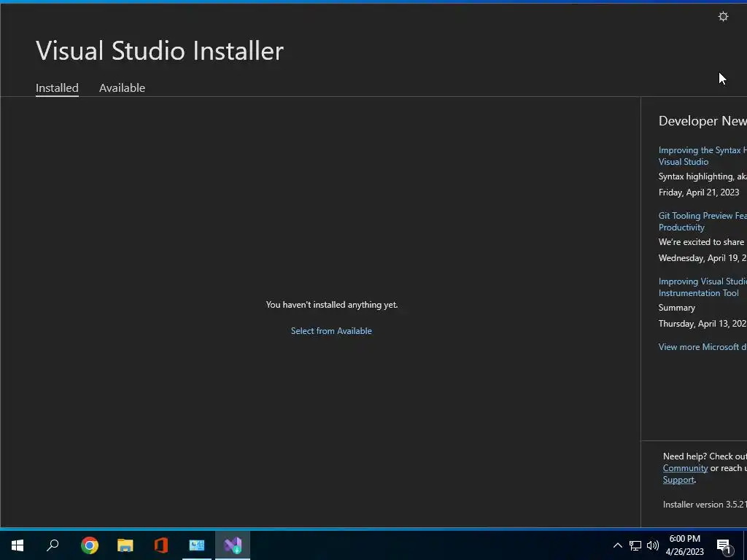
Task: Open Improving the Syntax news article
Action: [x=703, y=156]
